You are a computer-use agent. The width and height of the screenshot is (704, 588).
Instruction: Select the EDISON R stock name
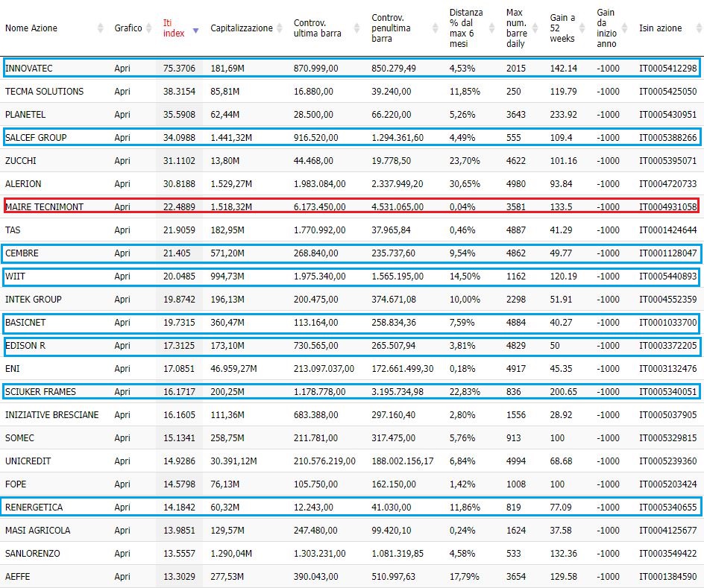pos(25,345)
